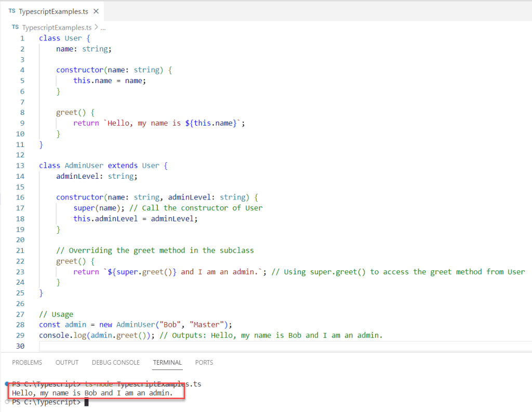532x412 pixels.
Task: Click the 'Overriding the greet method' comment
Action: 155,250
